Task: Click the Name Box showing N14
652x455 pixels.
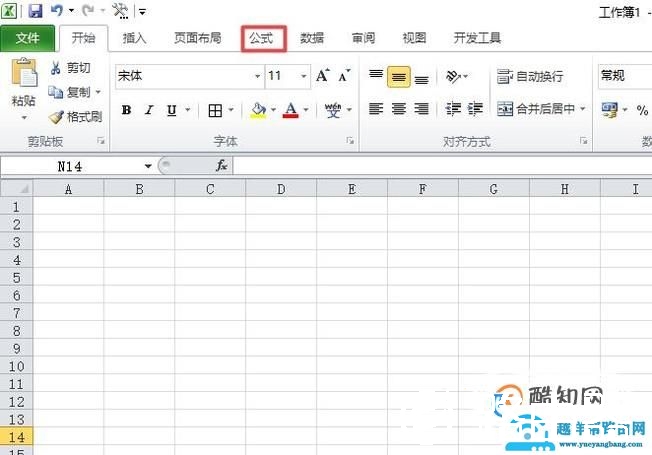Action: pos(71,166)
